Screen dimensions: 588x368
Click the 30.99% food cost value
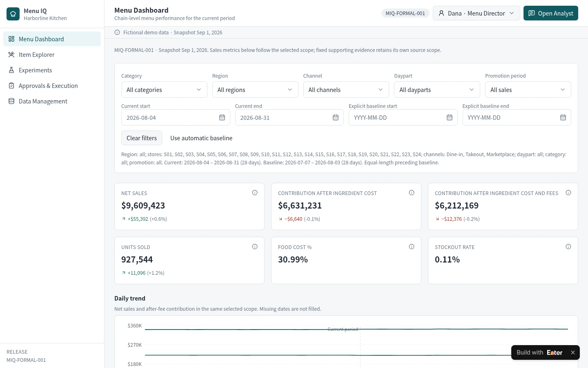(x=293, y=260)
